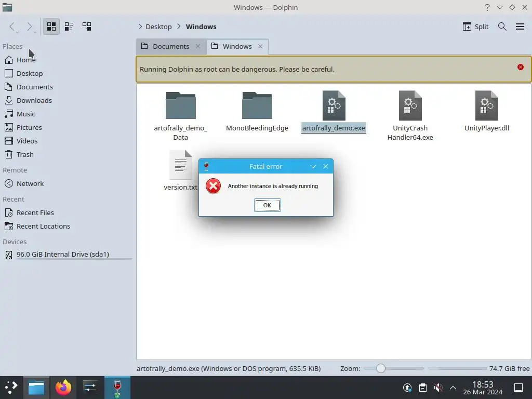Open the Dolphin file manager taskbar icon
532x399 pixels.
click(x=36, y=388)
